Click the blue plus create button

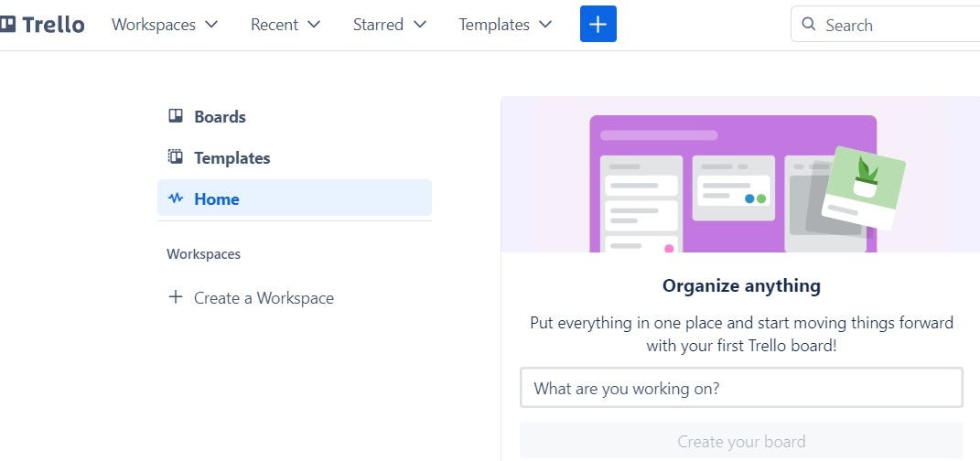pyautogui.click(x=598, y=24)
